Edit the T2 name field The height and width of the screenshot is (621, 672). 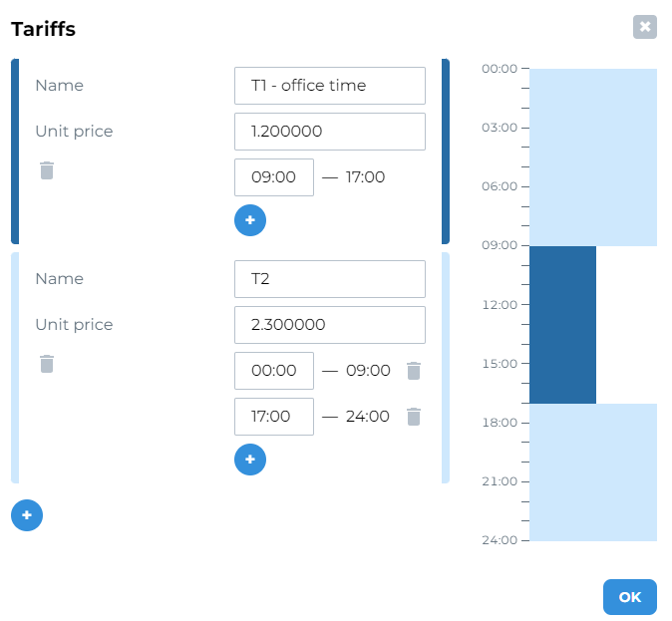click(330, 279)
